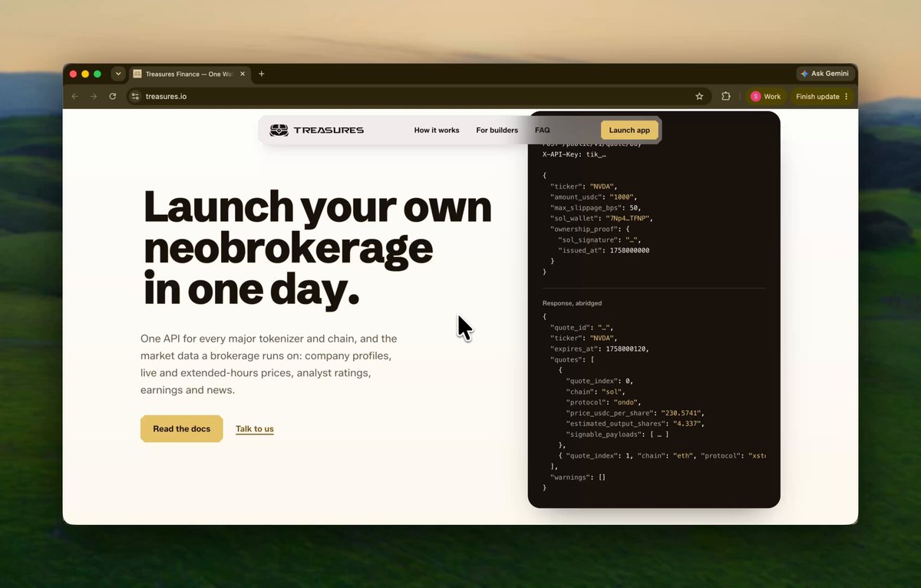Click the "chain": "sol" line

click(x=595, y=391)
